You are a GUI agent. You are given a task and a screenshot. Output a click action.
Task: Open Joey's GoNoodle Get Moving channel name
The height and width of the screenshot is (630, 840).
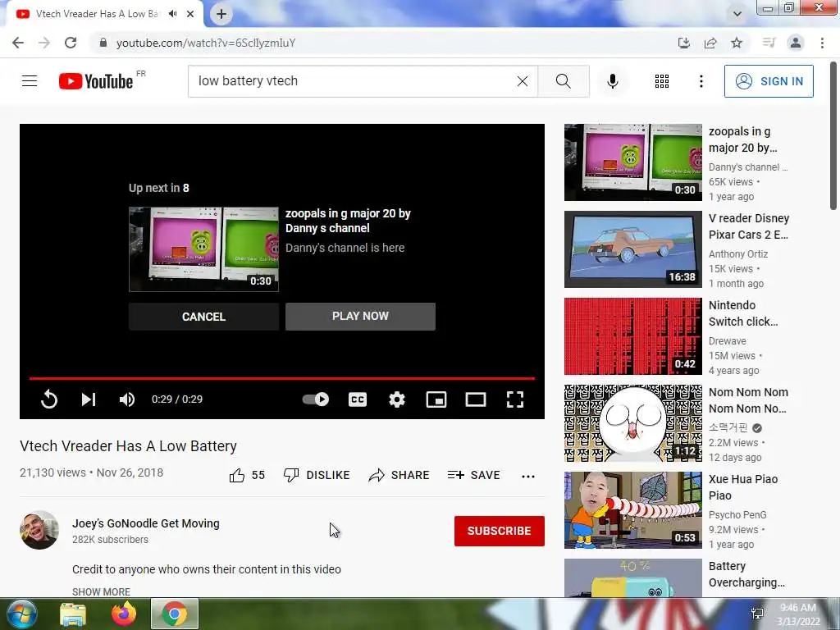point(146,523)
